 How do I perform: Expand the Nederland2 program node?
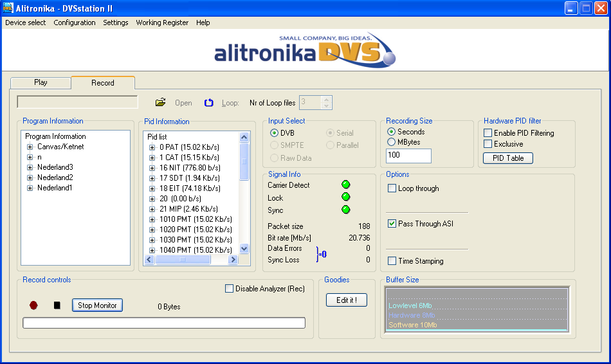30,177
